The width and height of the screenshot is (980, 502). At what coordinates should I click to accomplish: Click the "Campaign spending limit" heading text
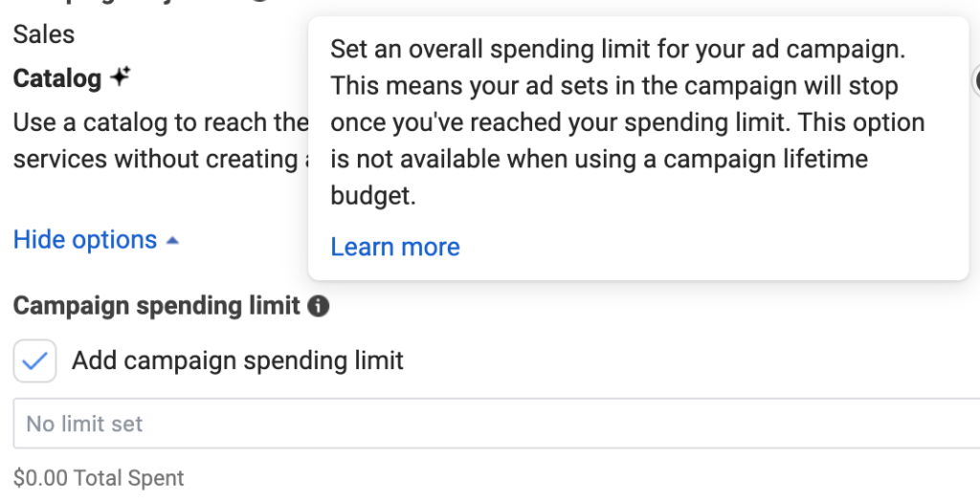point(157,306)
